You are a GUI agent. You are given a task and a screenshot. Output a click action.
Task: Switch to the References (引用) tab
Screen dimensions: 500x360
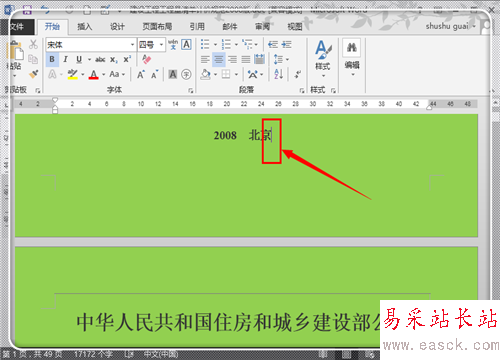(x=197, y=27)
